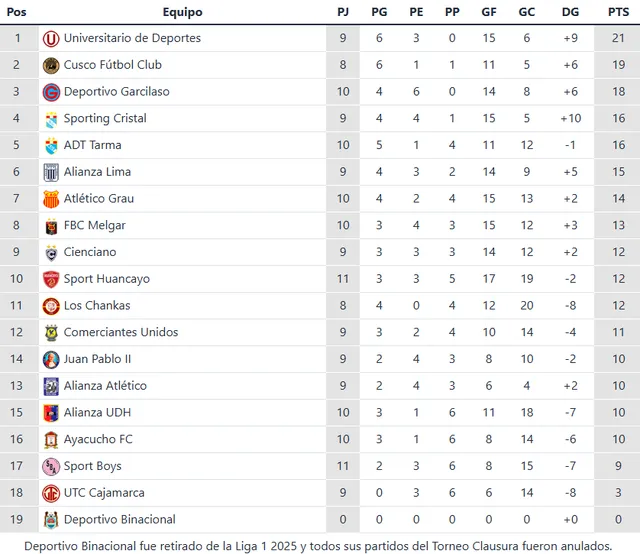640x554 pixels.
Task: Select the FBC Melgar crest icon
Action: (x=51, y=226)
